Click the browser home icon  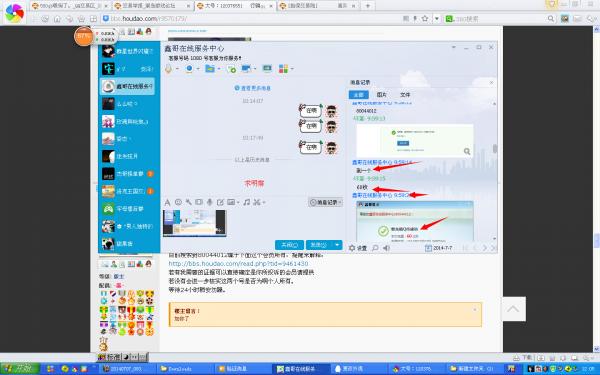[x=57, y=18]
